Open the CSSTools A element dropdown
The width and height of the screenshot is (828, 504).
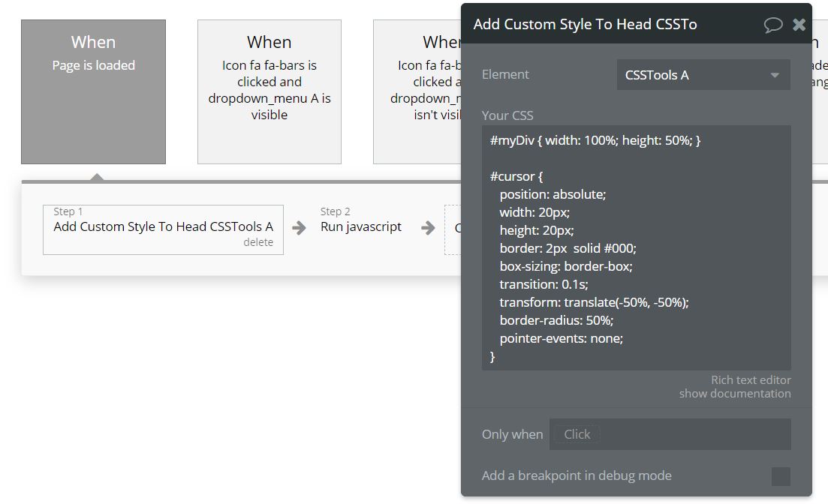[x=703, y=75]
